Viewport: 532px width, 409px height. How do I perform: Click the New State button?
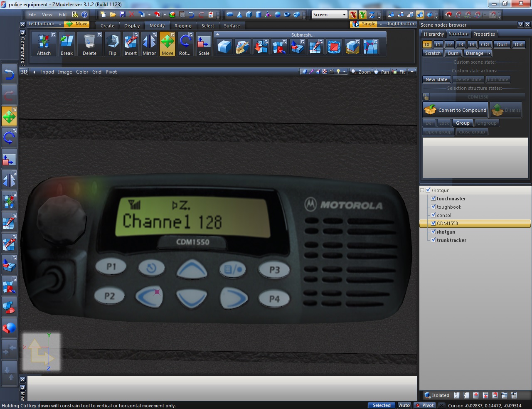[436, 79]
